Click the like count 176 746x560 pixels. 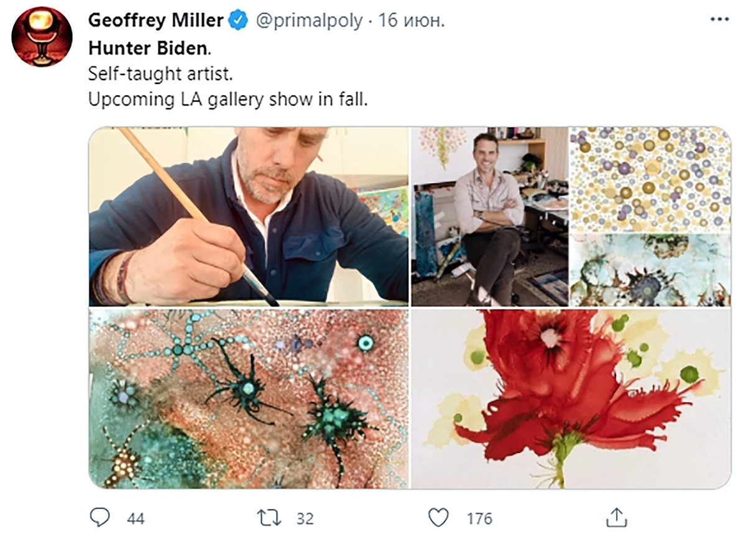click(479, 518)
